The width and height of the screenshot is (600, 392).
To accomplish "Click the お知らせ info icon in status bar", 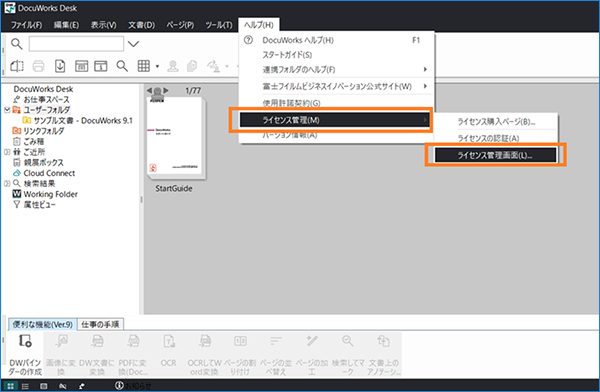I will (119, 385).
